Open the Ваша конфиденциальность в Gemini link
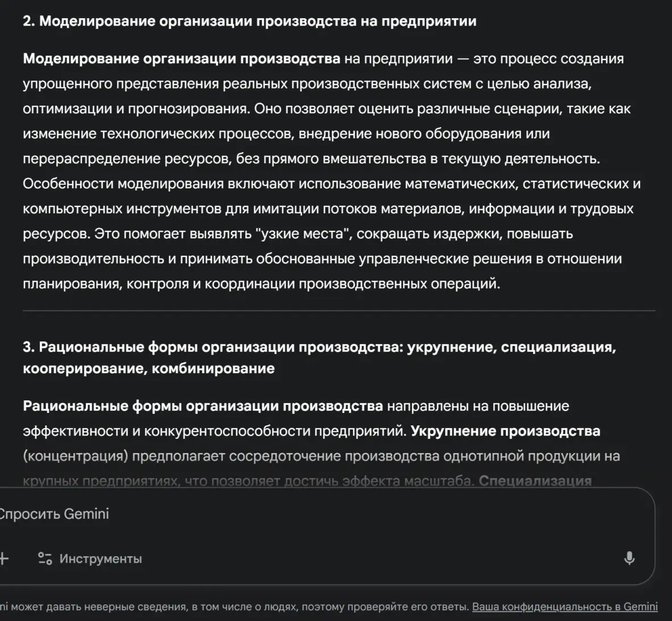The image size is (672, 621). click(x=565, y=607)
